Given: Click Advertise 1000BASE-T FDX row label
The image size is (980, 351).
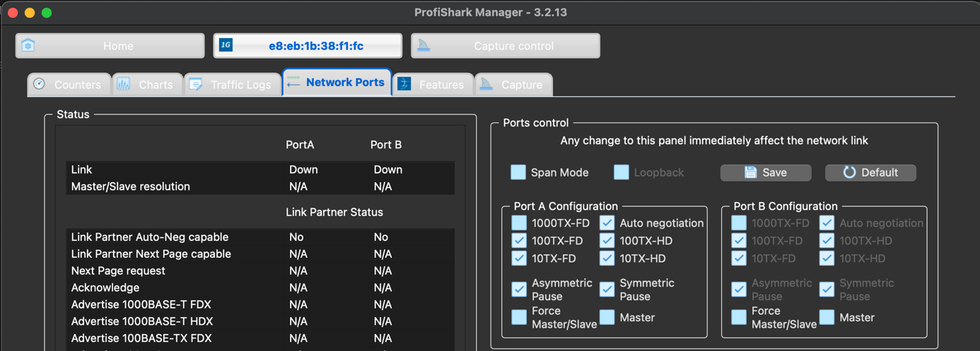Looking at the screenshot, I should click(141, 304).
